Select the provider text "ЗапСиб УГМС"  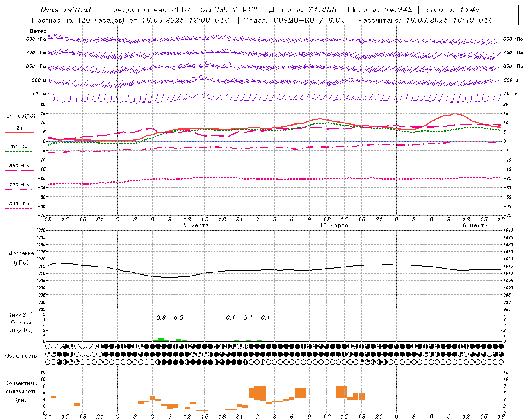click(x=226, y=10)
